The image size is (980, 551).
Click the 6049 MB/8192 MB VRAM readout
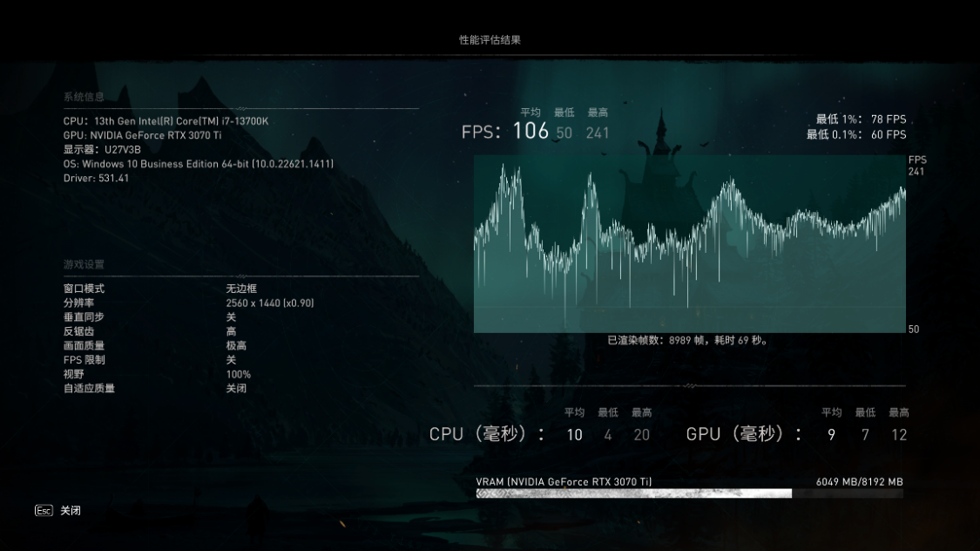(860, 481)
